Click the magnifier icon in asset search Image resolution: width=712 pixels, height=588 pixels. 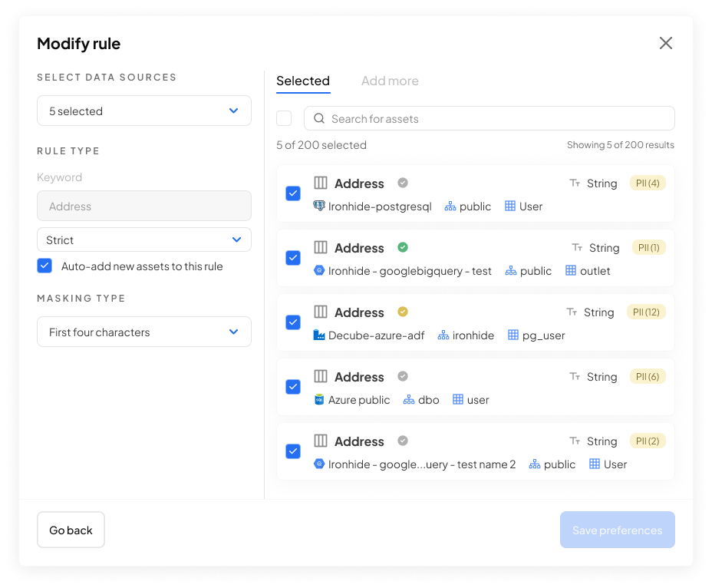(x=319, y=119)
